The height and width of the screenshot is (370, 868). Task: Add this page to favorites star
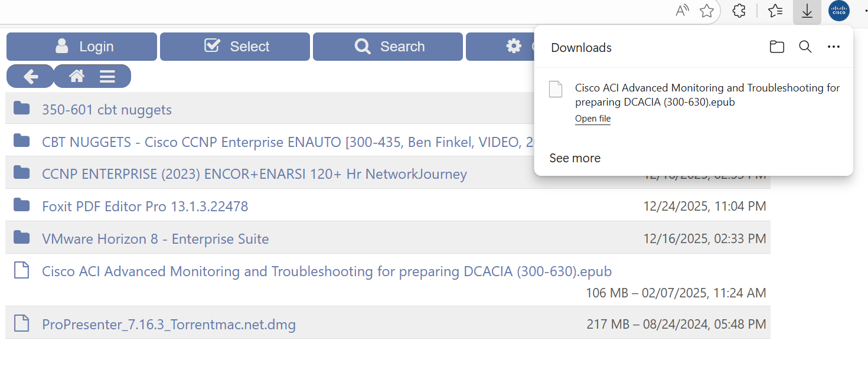707,11
